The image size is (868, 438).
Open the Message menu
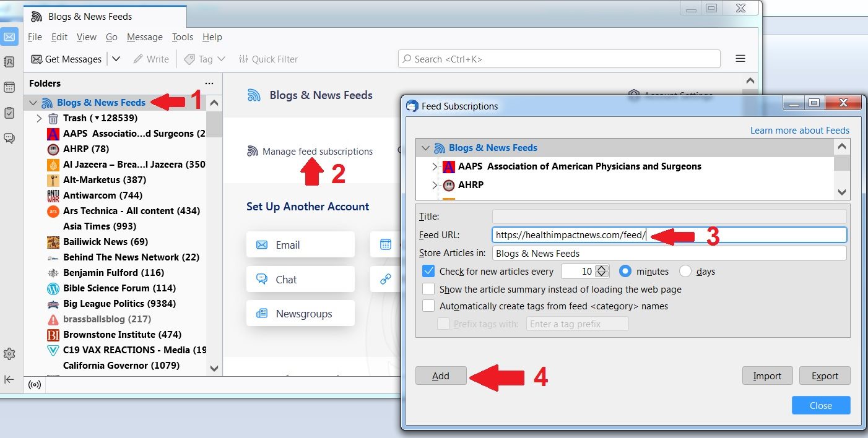click(144, 37)
